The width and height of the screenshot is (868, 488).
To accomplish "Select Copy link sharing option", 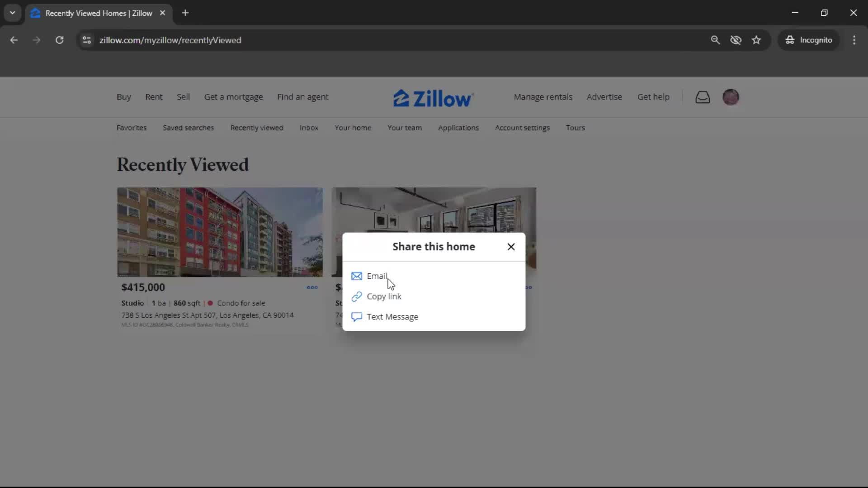I will click(x=383, y=296).
